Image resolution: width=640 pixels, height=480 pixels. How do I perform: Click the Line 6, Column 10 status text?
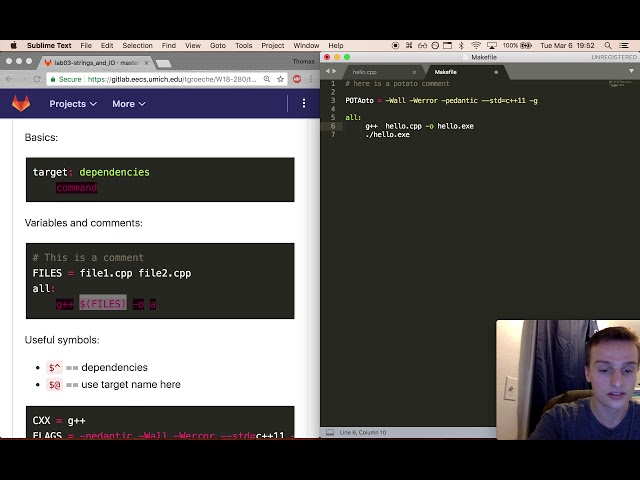pos(363,432)
